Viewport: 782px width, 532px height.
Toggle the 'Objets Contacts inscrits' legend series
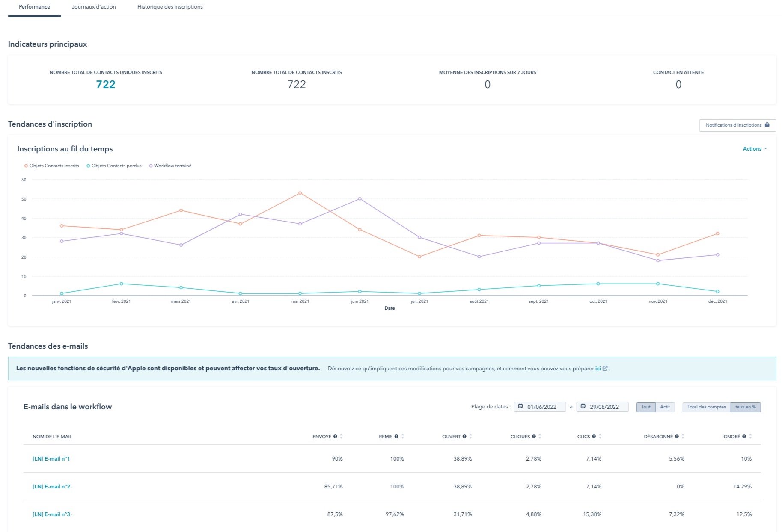[x=51, y=166]
